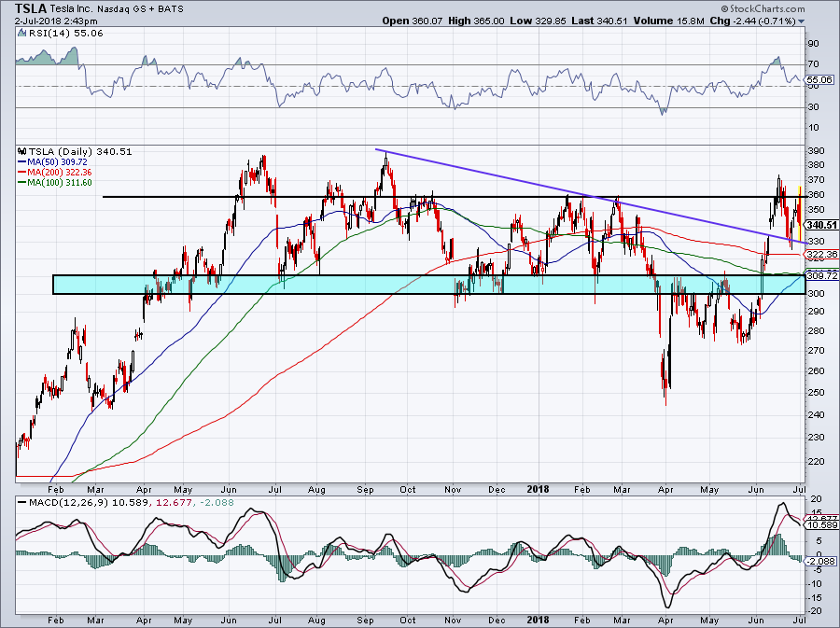The image size is (840, 628).
Task: Click the candlestick icon beside TSLA (Daily)
Action: [22, 151]
